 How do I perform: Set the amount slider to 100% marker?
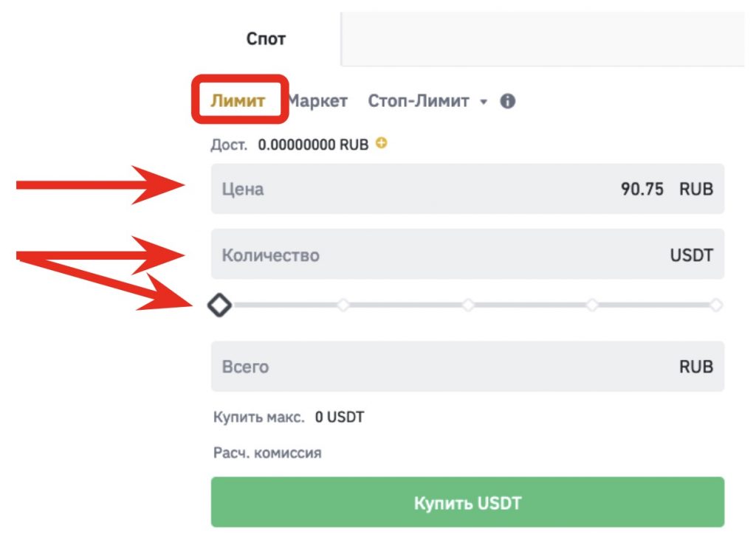tap(715, 305)
